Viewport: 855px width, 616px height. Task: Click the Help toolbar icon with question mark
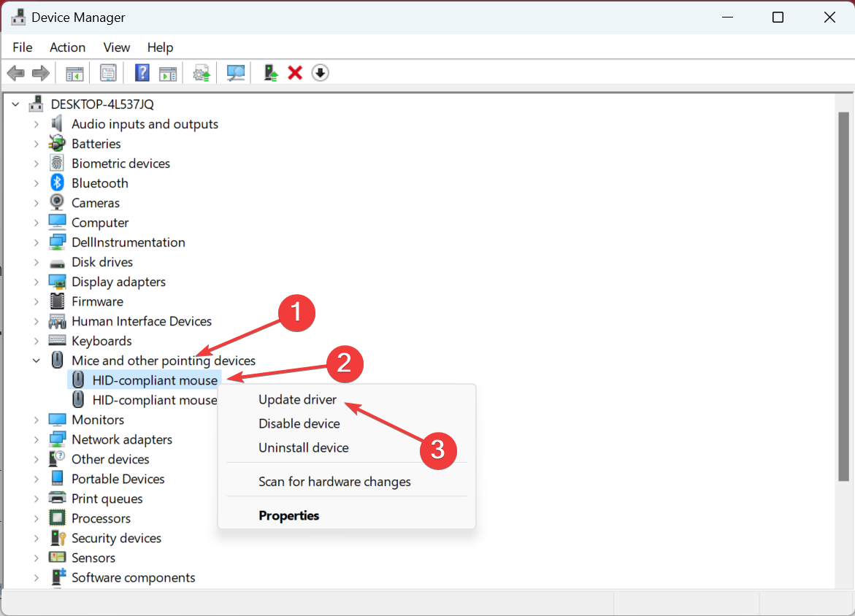142,73
